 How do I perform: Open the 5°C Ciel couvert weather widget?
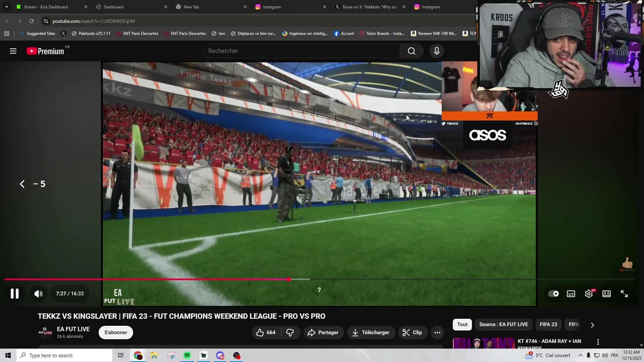point(547,355)
